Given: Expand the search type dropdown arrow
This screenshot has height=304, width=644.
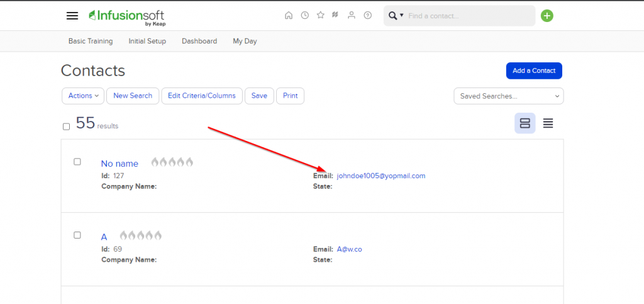Looking at the screenshot, I should (x=402, y=15).
